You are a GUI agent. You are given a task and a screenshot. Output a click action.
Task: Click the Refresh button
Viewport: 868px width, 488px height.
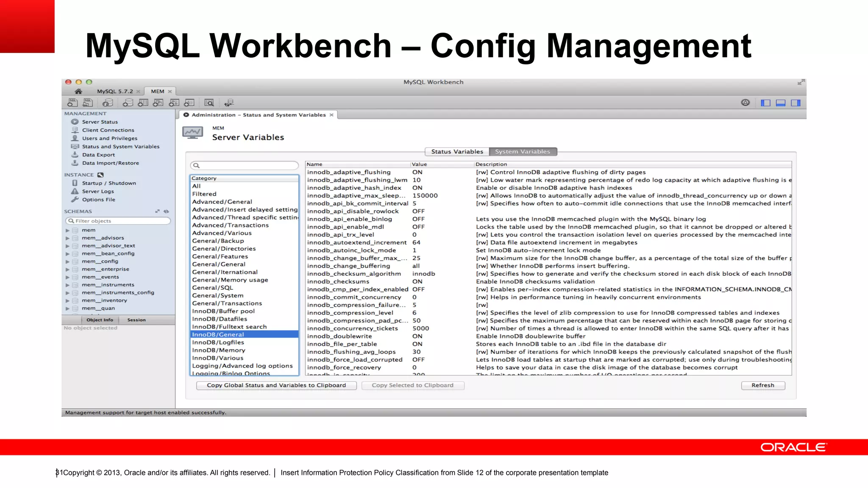(x=763, y=385)
